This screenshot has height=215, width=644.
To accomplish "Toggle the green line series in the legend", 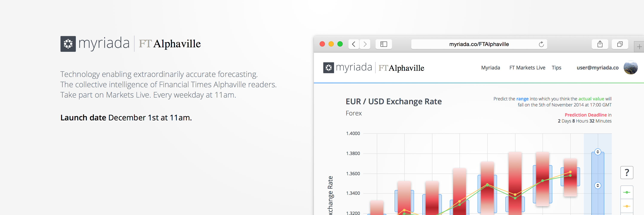I will [x=627, y=192].
